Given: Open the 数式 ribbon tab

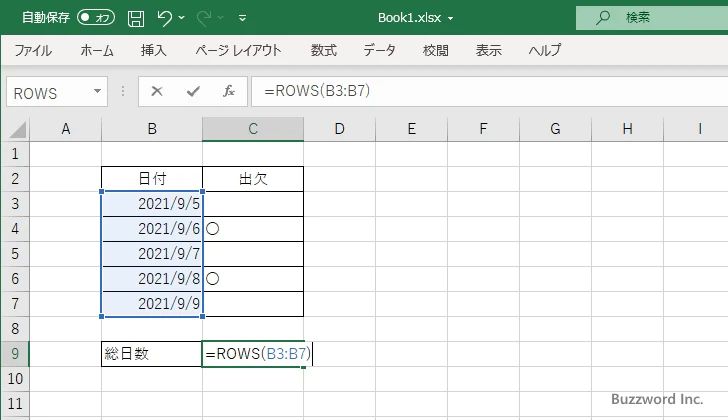Looking at the screenshot, I should pyautogui.click(x=323, y=50).
